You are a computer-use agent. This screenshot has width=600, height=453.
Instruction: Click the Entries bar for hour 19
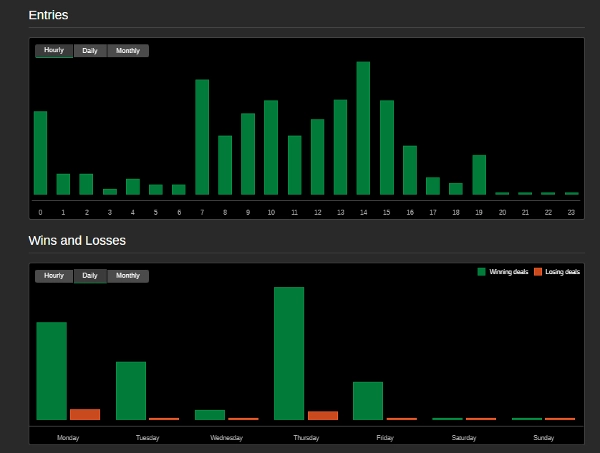[479, 175]
